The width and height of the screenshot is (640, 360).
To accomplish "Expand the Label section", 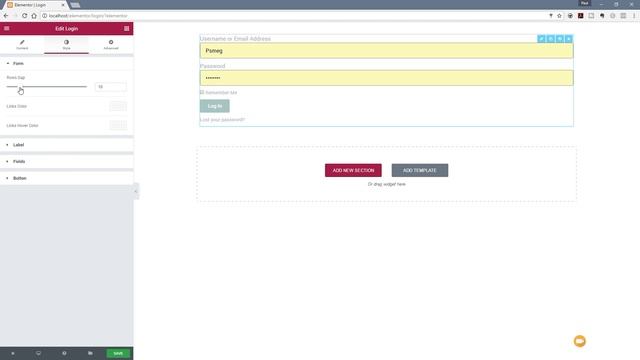I will click(67, 145).
